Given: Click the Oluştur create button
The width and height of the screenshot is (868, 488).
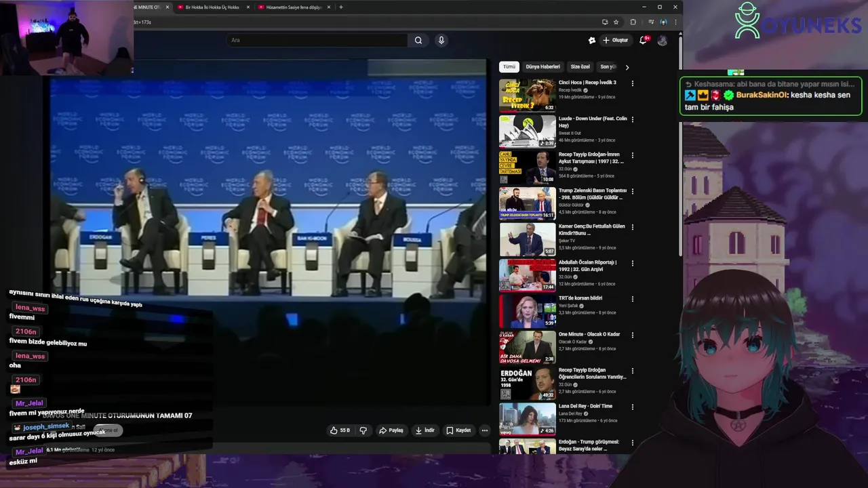Looking at the screenshot, I should click(x=616, y=40).
